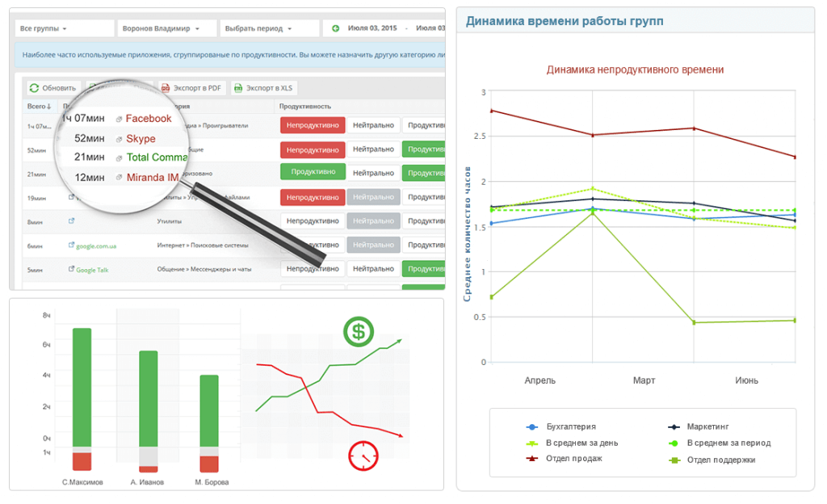Click the red clock icon

(x=363, y=455)
